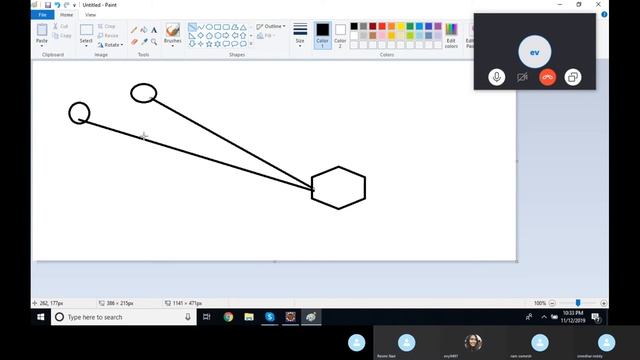Screen dimensions: 640x360
Task: Select the Right arrow shape
Action: [226, 36]
